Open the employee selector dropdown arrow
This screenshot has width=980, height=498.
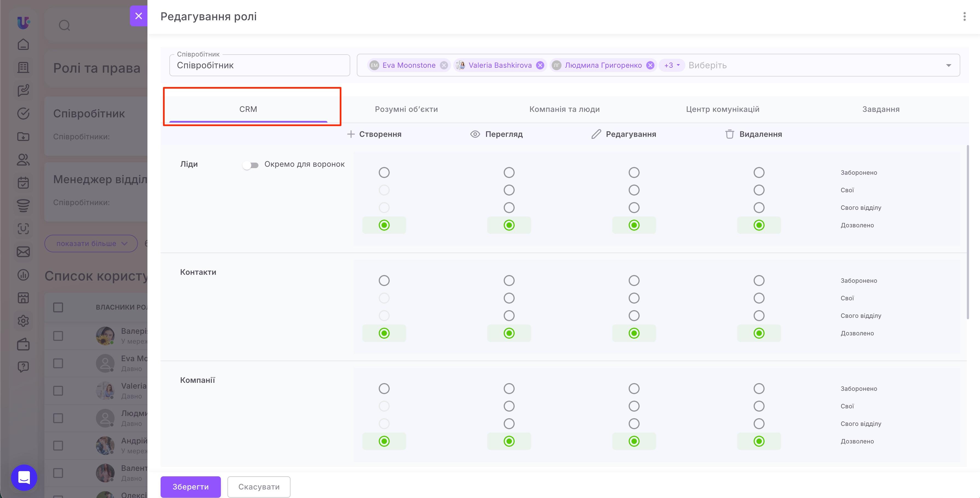(948, 66)
